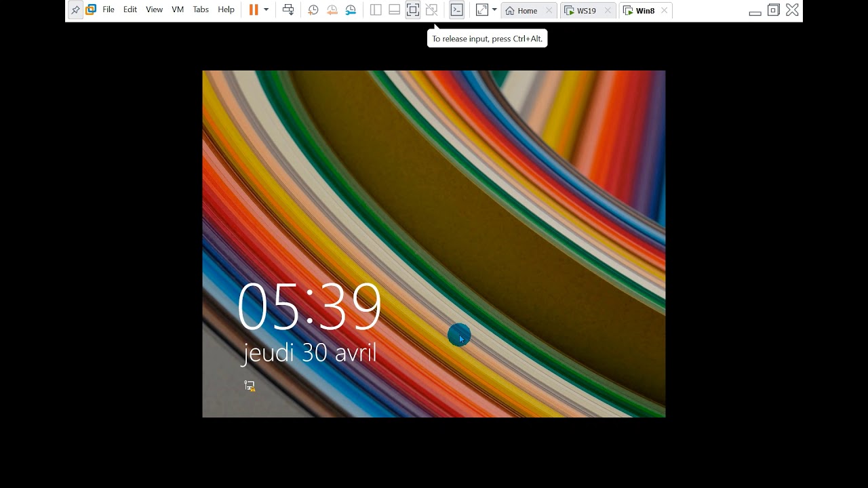
Task: Expand the power options dropdown arrow
Action: point(266,10)
